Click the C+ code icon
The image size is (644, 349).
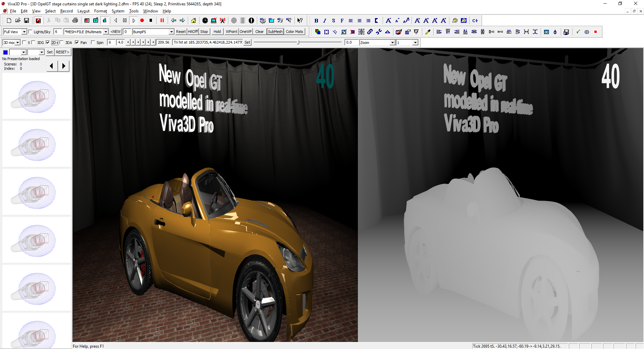coord(475,20)
